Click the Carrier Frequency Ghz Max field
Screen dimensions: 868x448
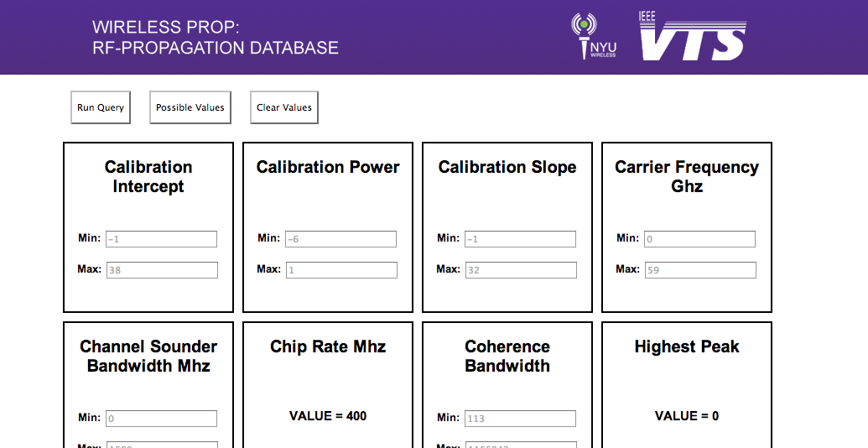coord(699,270)
